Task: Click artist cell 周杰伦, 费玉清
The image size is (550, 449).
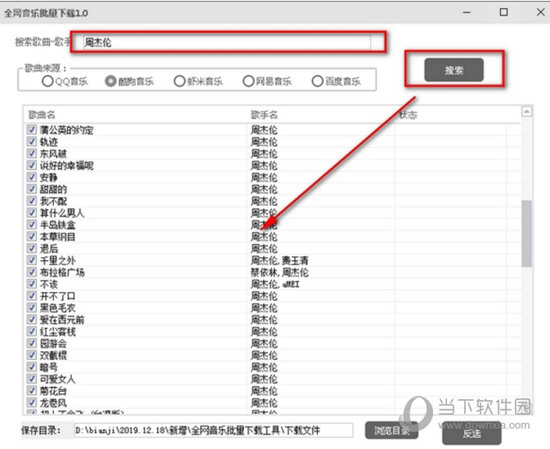Action: point(280,260)
